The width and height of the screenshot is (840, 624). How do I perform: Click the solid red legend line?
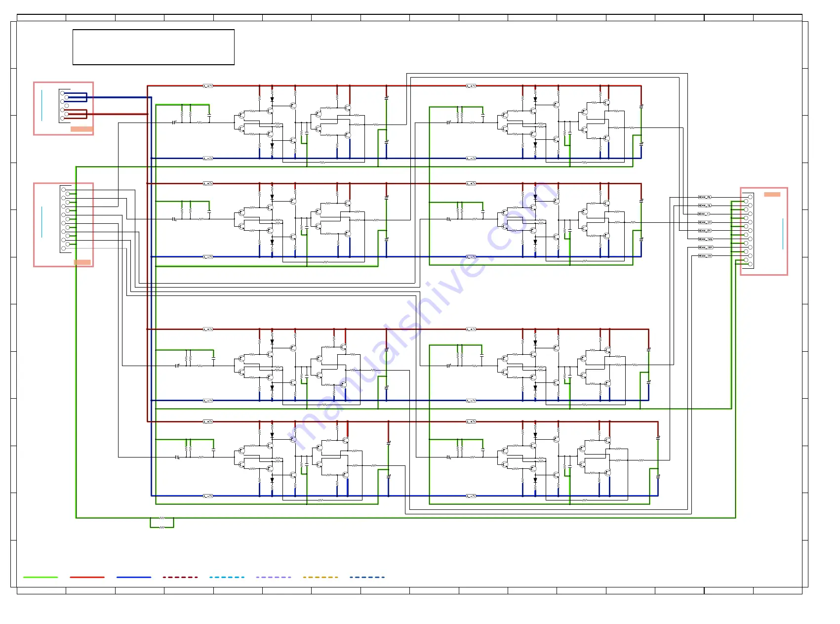click(x=87, y=577)
